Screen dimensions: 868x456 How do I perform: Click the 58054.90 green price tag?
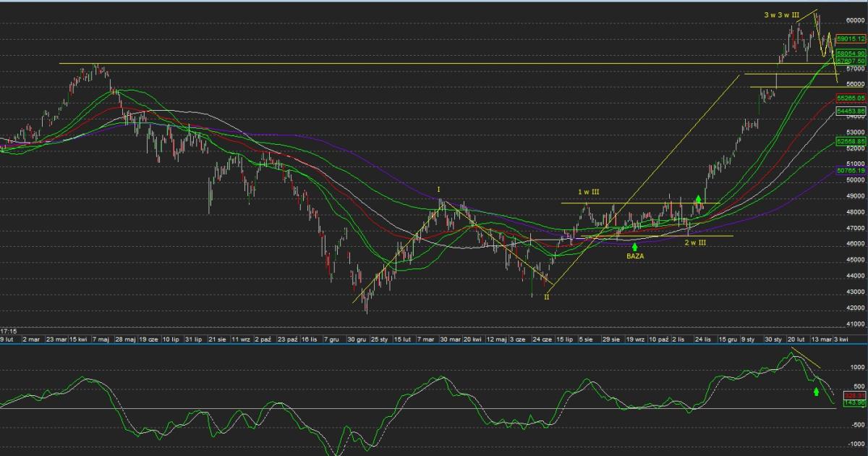pyautogui.click(x=851, y=54)
